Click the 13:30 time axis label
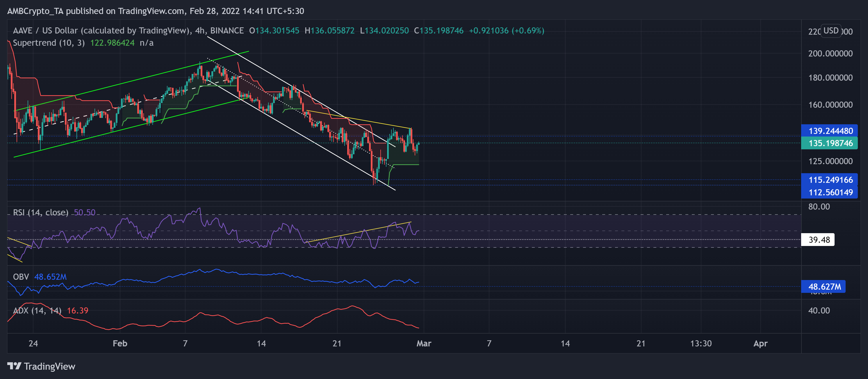This screenshot has height=379, width=868. click(x=701, y=343)
